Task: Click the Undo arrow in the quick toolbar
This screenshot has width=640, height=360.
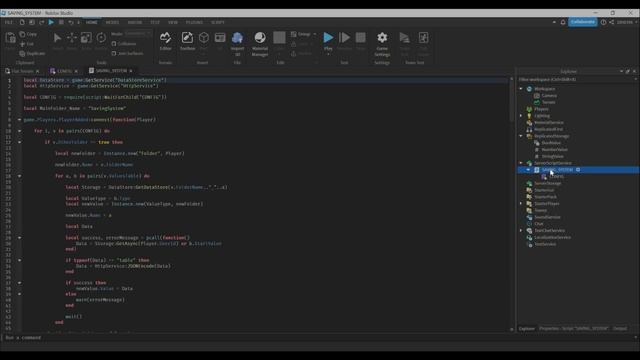Action: coord(71,22)
